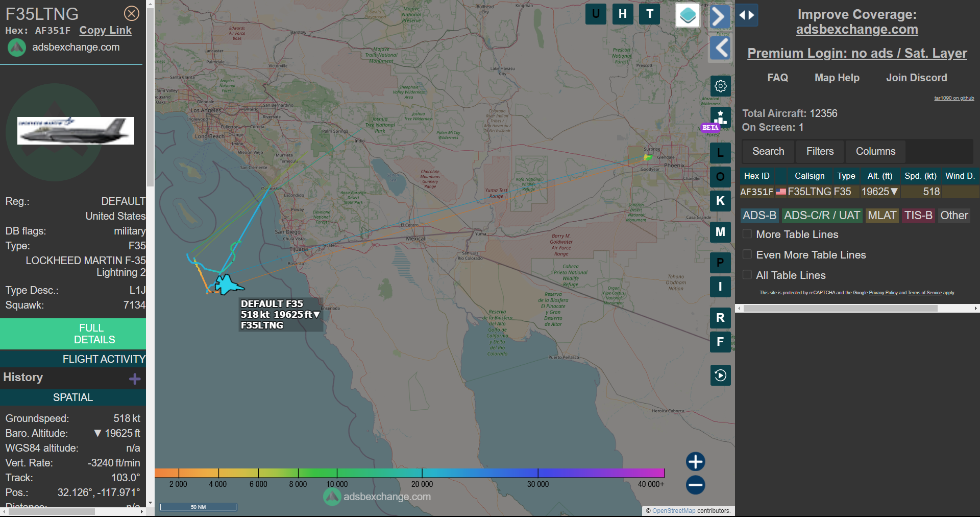Select the AF351F aircraft table row
The image size is (980, 517).
pos(860,192)
